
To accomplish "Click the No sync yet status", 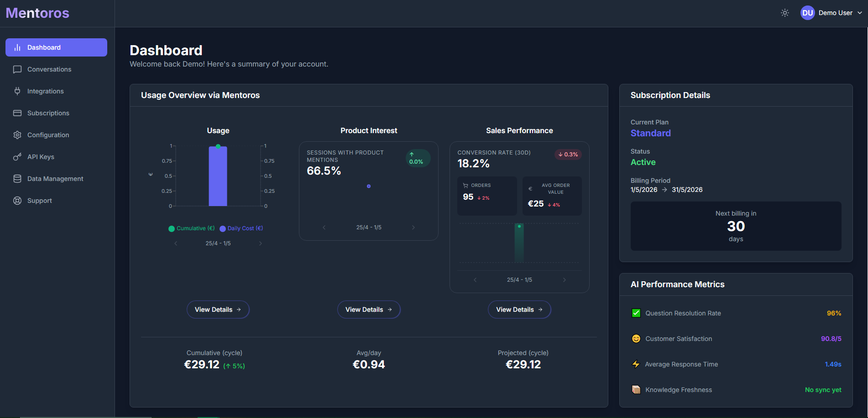I will (823, 390).
